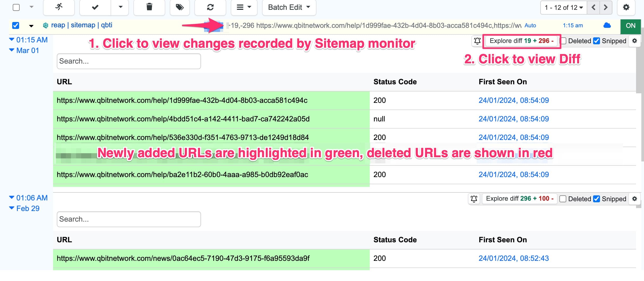
Task: Click the trash delete icon
Action: (149, 7)
